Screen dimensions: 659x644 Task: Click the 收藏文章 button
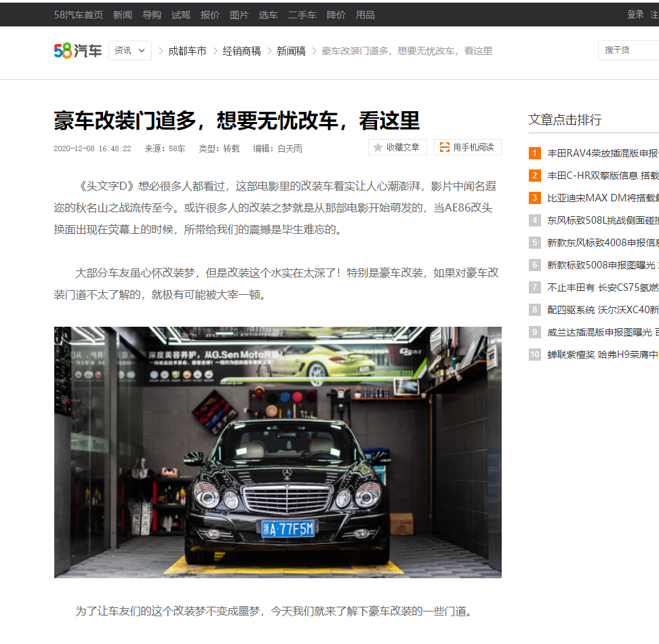pyautogui.click(x=397, y=148)
